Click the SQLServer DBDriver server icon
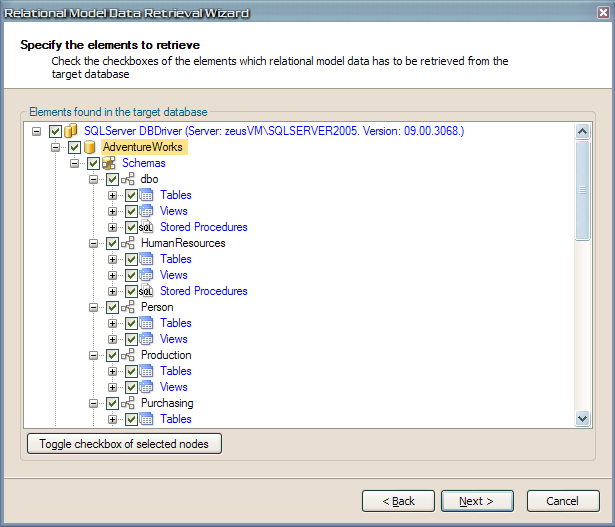 [x=70, y=131]
